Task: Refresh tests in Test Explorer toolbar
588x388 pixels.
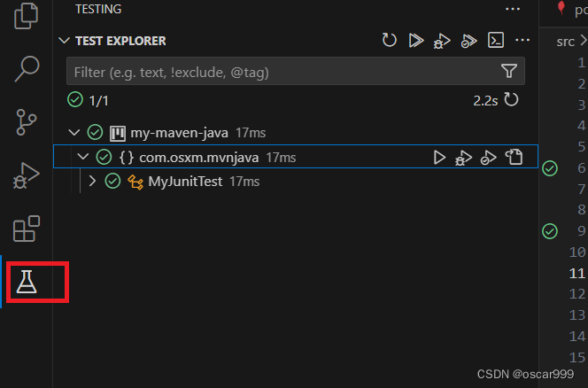Action: pyautogui.click(x=390, y=40)
